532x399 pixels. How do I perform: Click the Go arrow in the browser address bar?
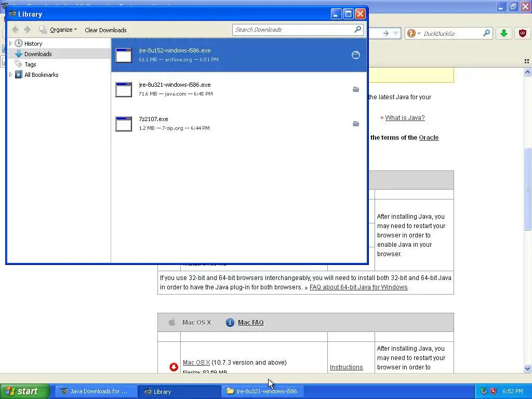click(386, 33)
